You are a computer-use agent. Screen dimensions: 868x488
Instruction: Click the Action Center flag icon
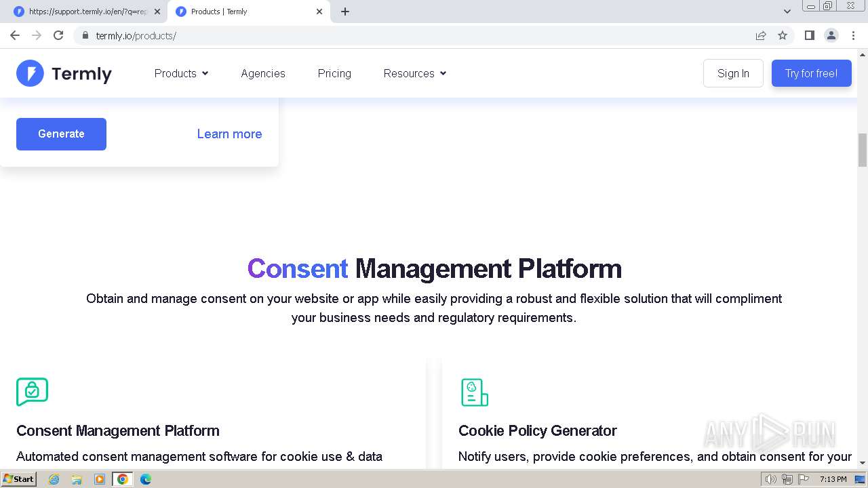802,479
